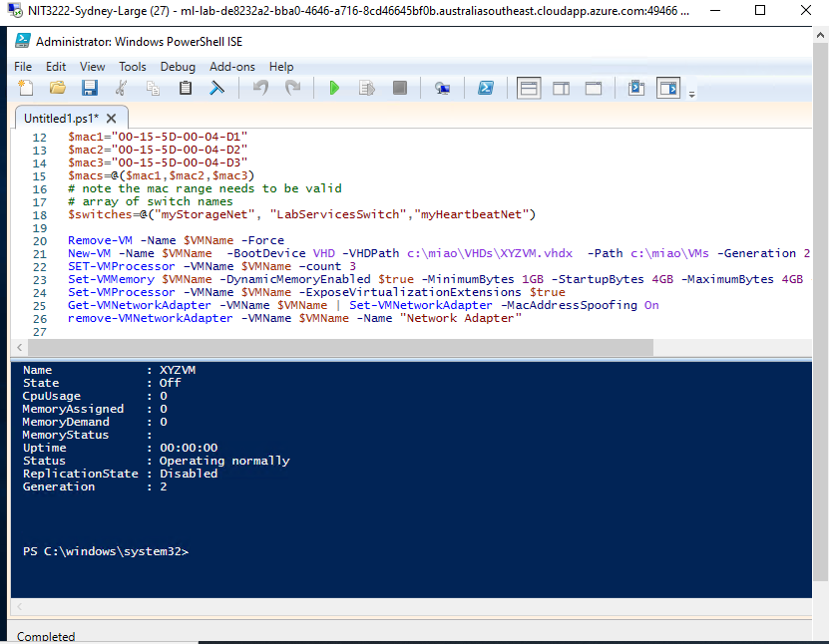Click the $macs array line

[x=162, y=175]
